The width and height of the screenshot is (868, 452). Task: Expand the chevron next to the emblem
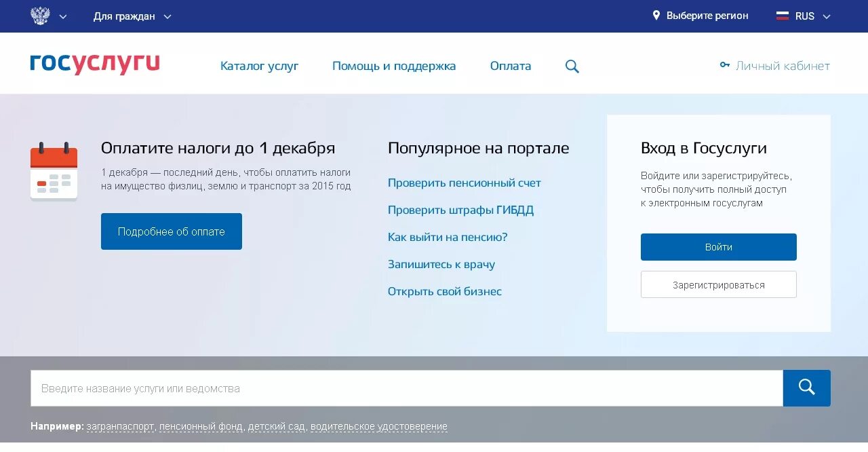click(63, 17)
